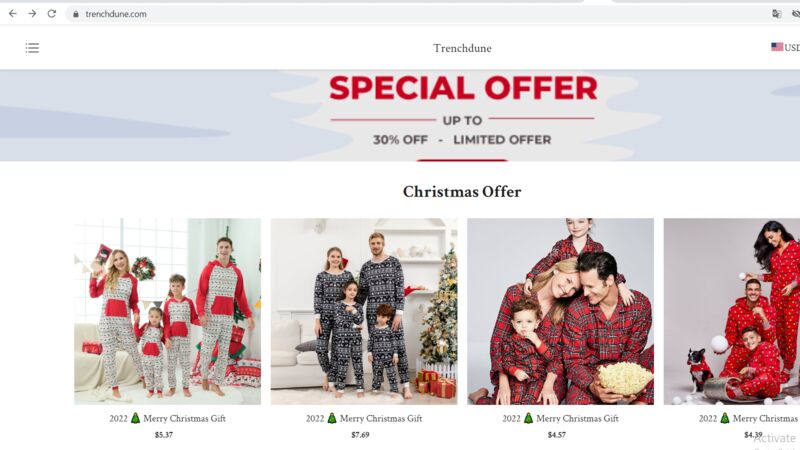Click the eye-slash icon in address bar
Image resolution: width=800 pixels, height=450 pixels.
(796, 14)
